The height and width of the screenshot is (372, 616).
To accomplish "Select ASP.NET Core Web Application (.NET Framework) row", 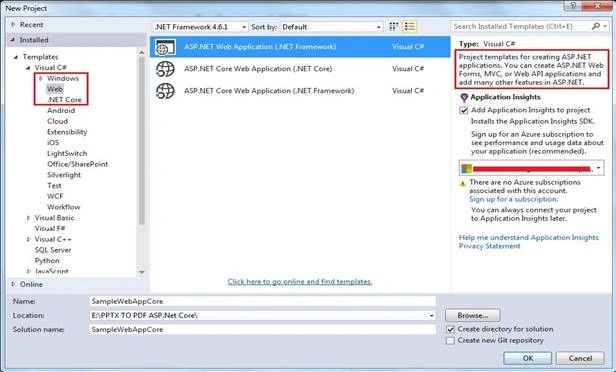I will coord(300,91).
